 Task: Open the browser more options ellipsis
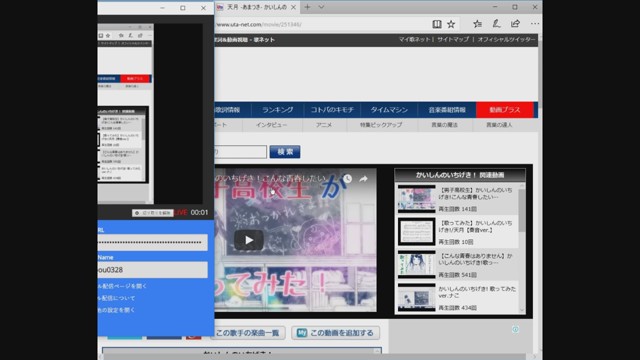point(535,24)
